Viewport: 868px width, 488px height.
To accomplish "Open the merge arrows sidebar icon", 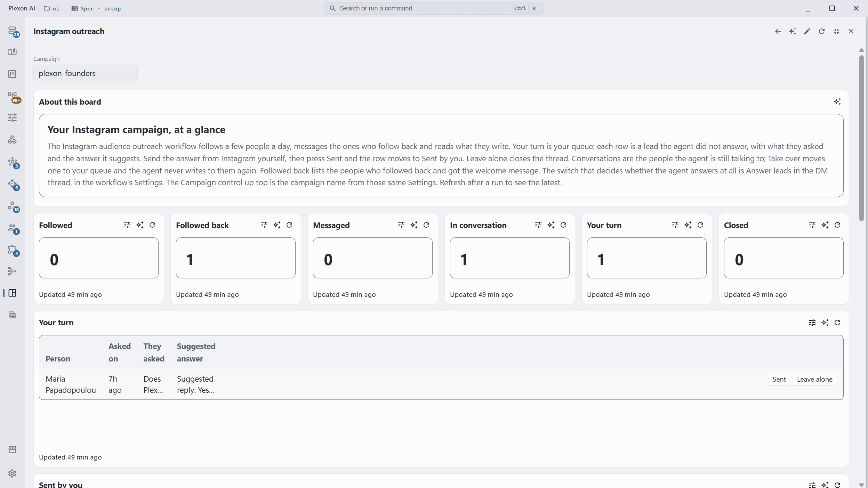I will coord(12,271).
